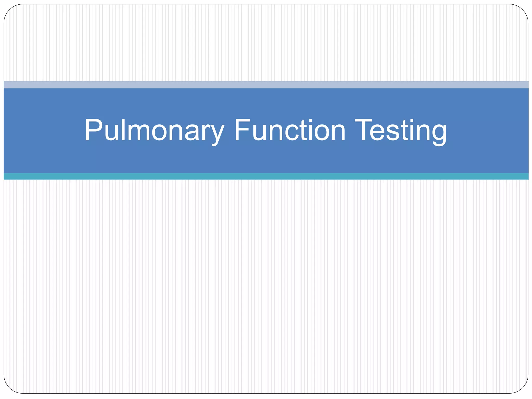Click the blue banner right of the title
Viewport: 532px width, 399px height.
point(488,130)
